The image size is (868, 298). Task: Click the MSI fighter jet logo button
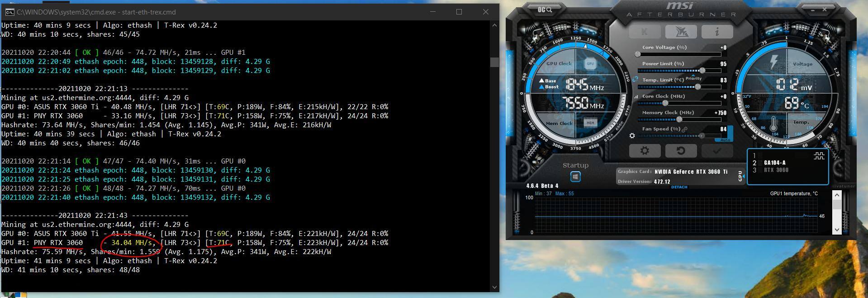681,32
